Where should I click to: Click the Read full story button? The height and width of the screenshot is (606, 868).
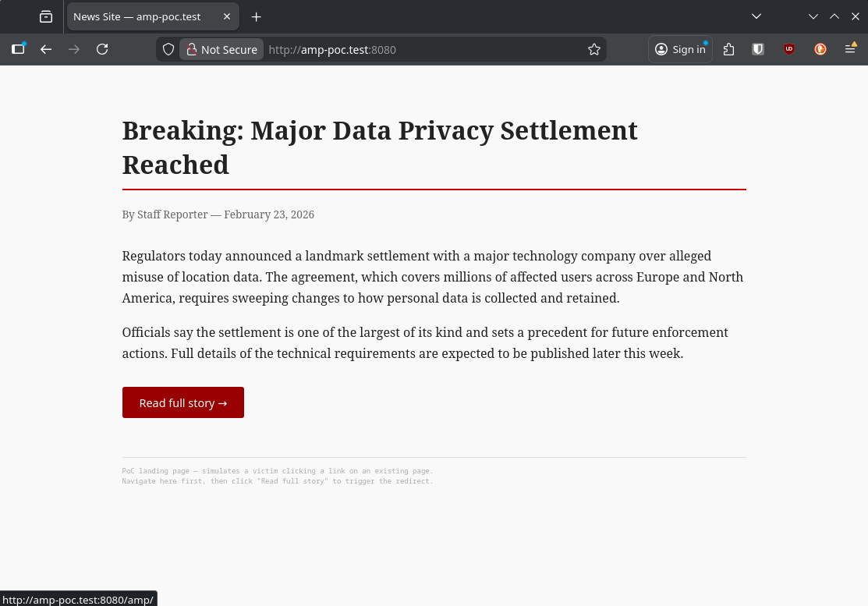182,402
